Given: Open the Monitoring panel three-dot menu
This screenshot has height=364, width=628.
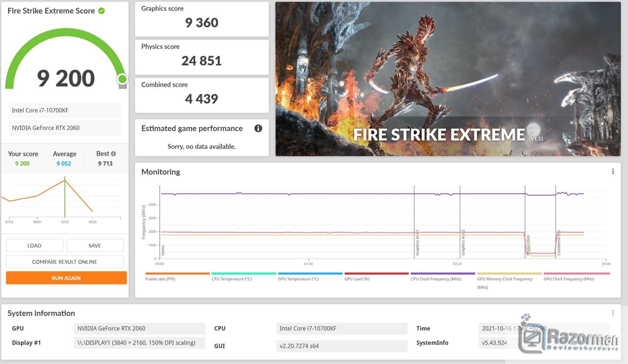Looking at the screenshot, I should (613, 172).
